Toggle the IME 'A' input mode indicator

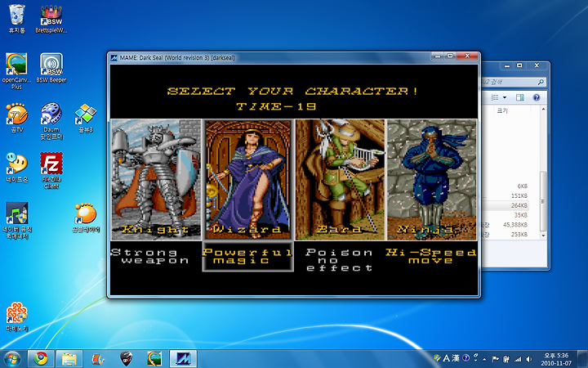446,358
